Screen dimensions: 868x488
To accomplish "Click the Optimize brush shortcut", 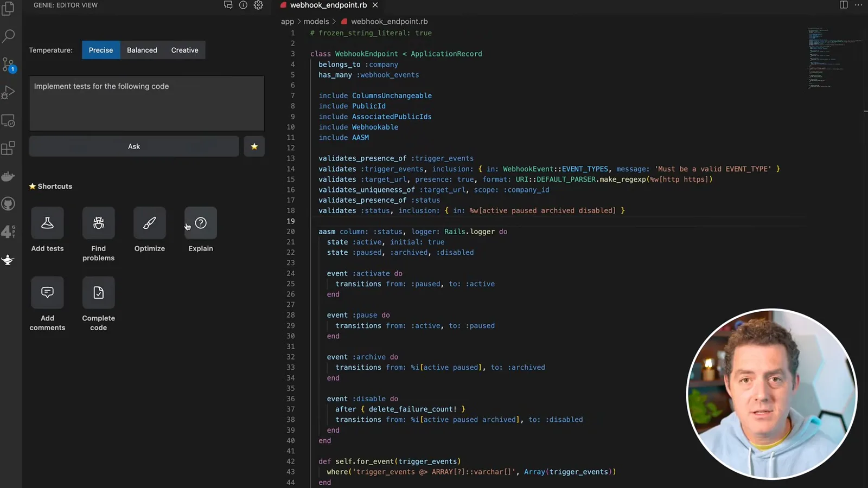I will [x=150, y=223].
